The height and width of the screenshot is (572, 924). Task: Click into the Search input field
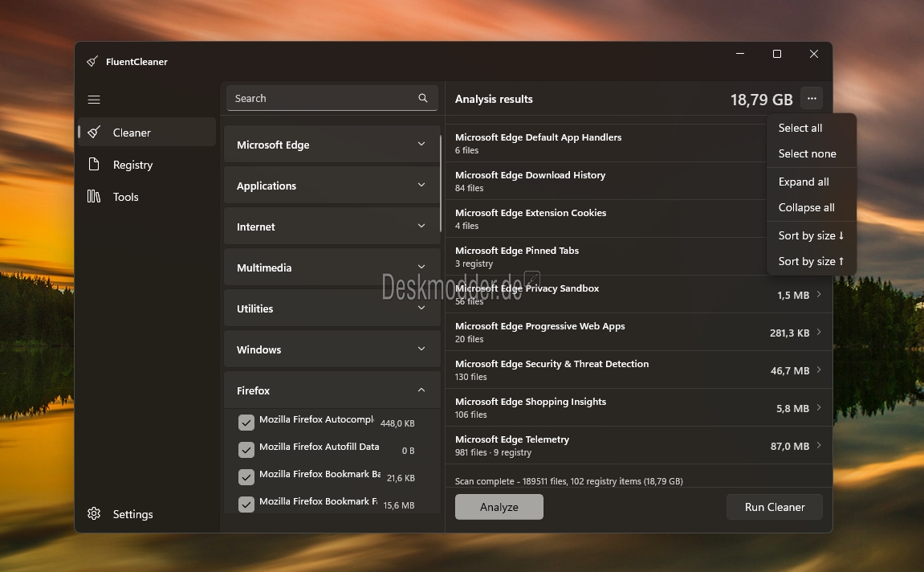pos(321,98)
